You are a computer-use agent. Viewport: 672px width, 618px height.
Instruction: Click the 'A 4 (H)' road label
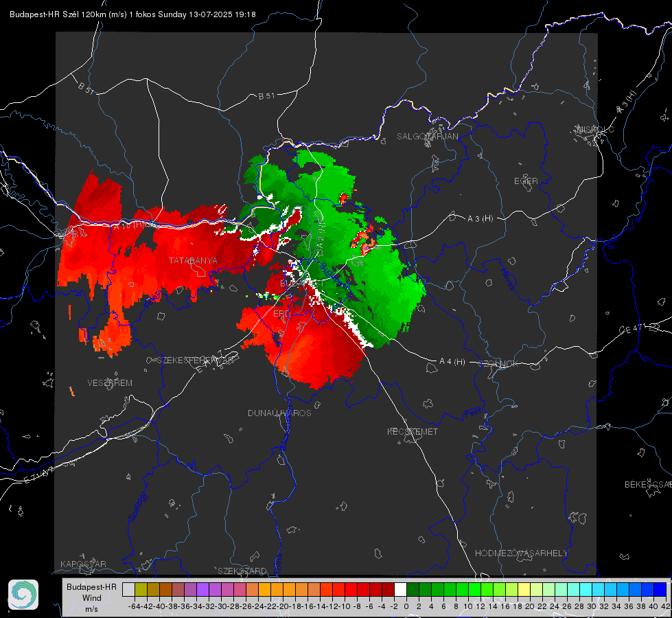pyautogui.click(x=452, y=362)
